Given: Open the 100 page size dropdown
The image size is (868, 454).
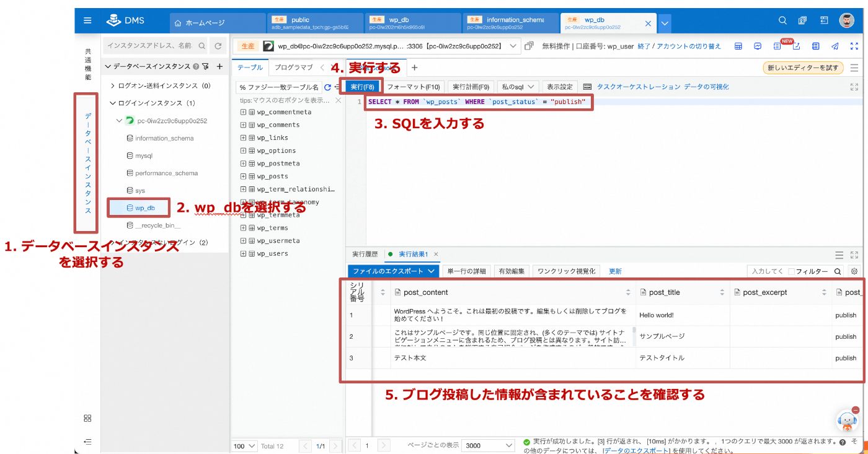Looking at the screenshot, I should 244,446.
